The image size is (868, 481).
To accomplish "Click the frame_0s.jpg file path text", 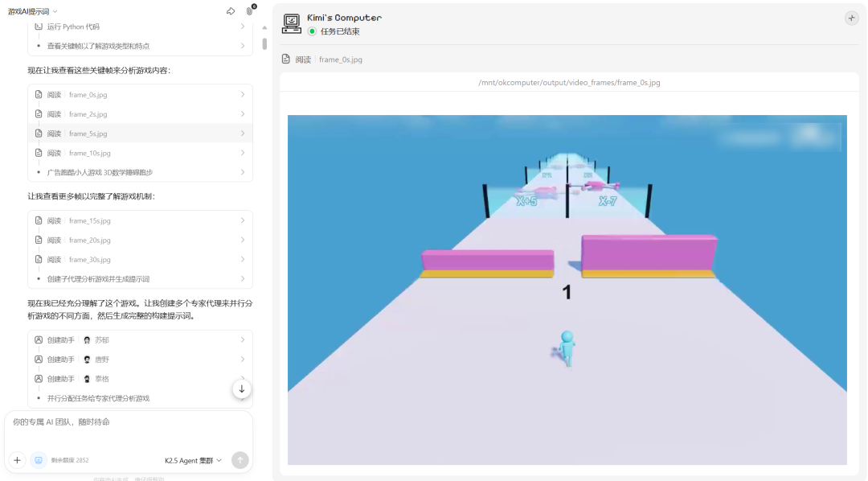I will [569, 83].
